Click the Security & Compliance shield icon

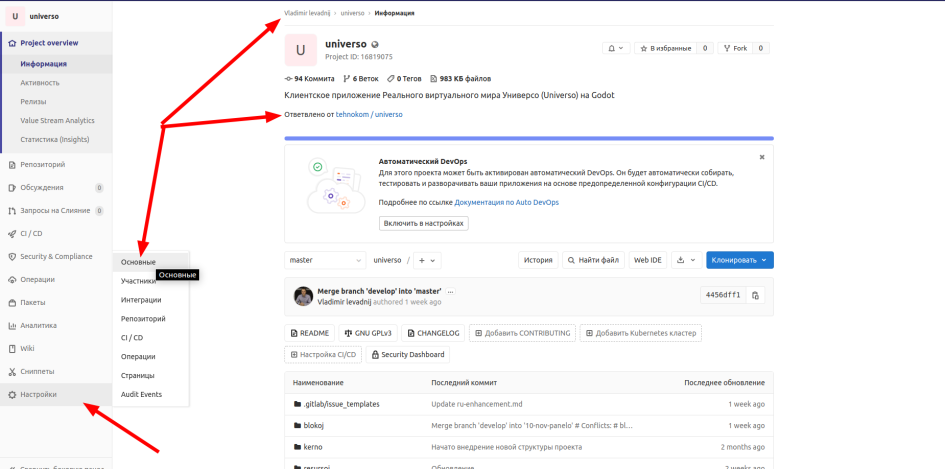point(12,257)
